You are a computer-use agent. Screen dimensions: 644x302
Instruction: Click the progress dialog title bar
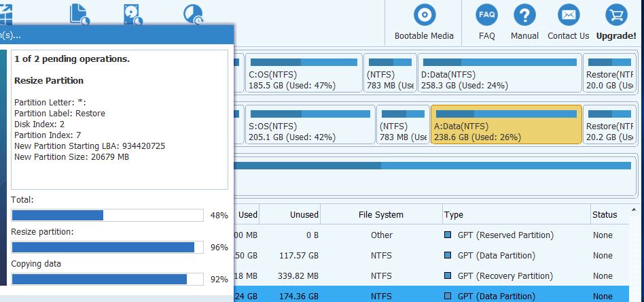click(x=117, y=35)
